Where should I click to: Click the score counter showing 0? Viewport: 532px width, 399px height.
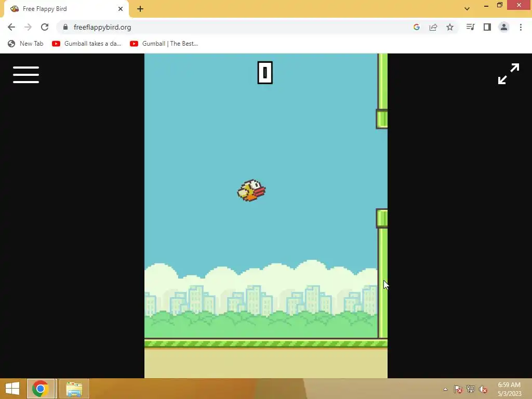point(265,73)
